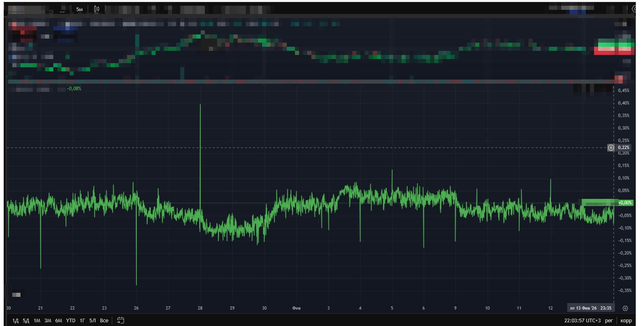
Task: Click date label 30 on the time axis
Action: [264, 308]
